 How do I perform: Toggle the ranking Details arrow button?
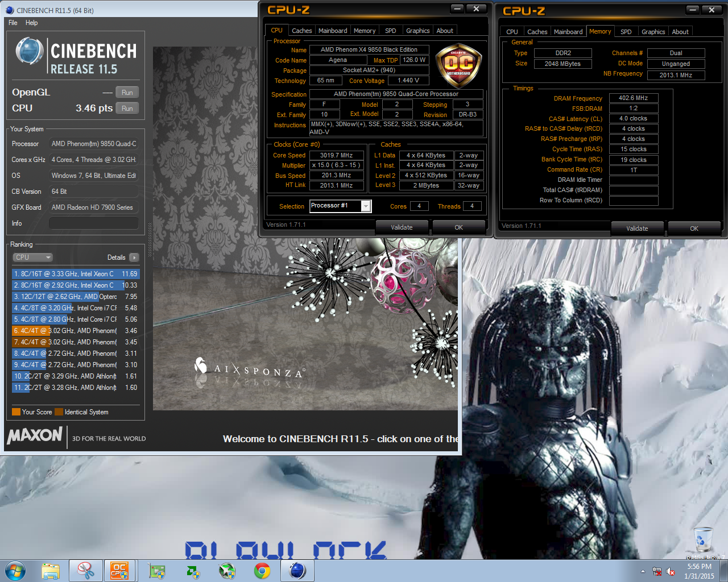(134, 257)
